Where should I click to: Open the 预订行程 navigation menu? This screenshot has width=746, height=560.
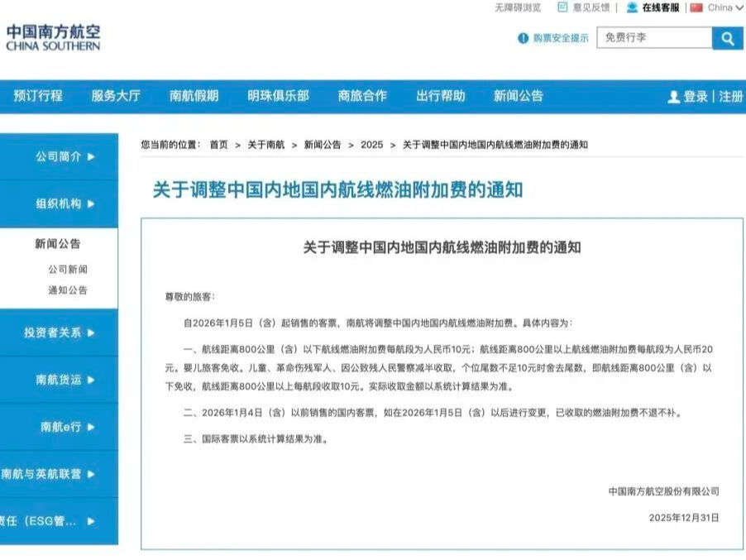38,96
